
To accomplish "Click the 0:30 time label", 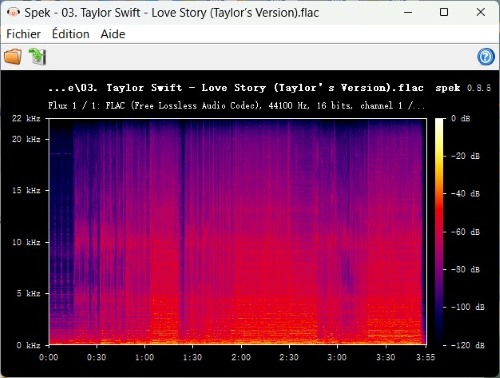I will click(x=96, y=357).
